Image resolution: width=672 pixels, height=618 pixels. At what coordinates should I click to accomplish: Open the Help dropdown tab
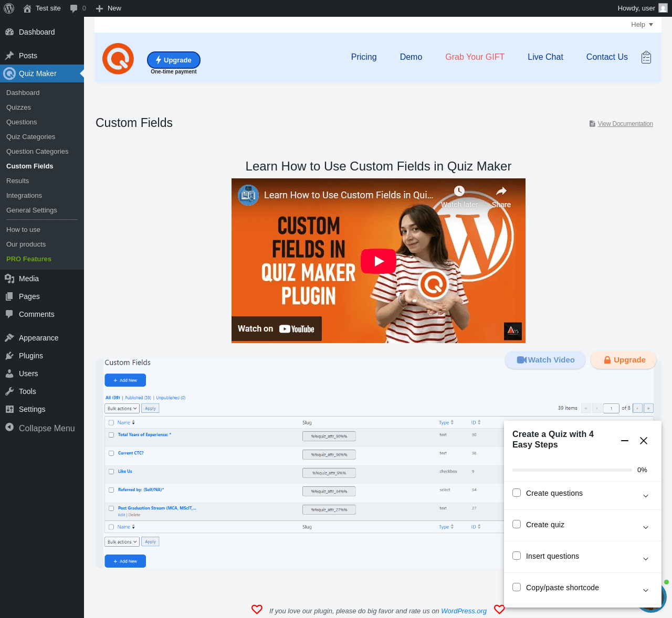point(642,25)
